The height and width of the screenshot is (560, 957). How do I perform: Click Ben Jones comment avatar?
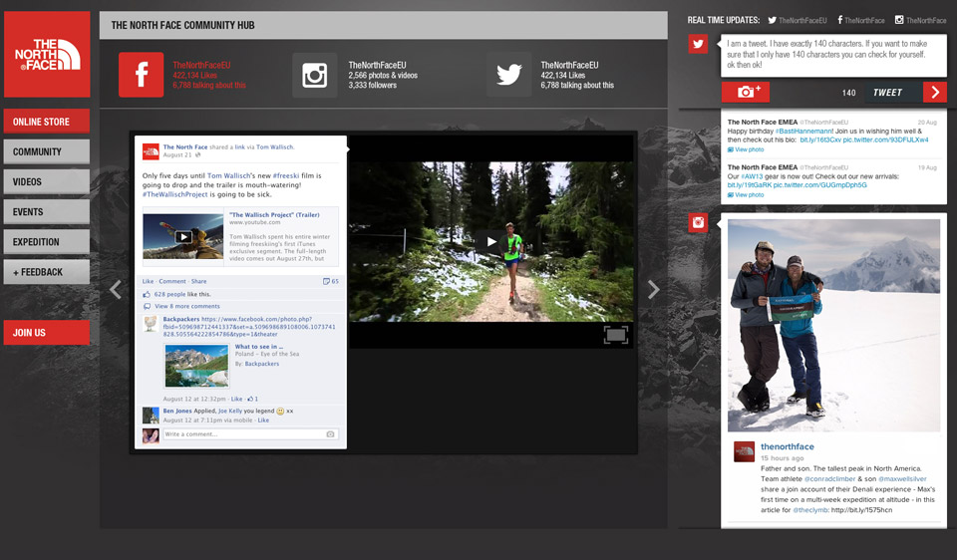point(151,416)
